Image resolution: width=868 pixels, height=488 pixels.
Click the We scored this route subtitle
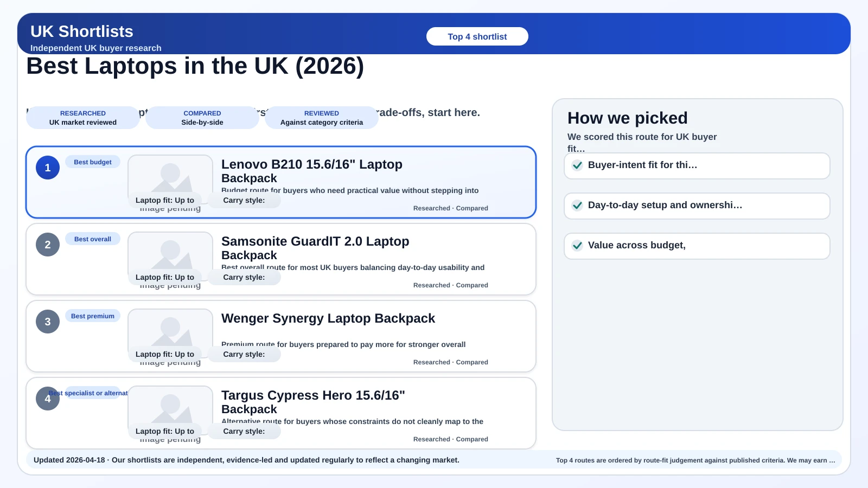click(642, 142)
